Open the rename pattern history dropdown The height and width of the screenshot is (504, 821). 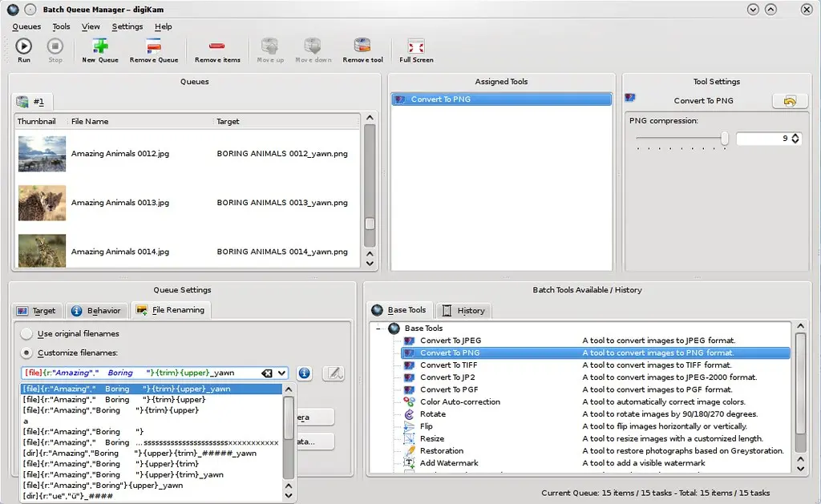pos(282,373)
